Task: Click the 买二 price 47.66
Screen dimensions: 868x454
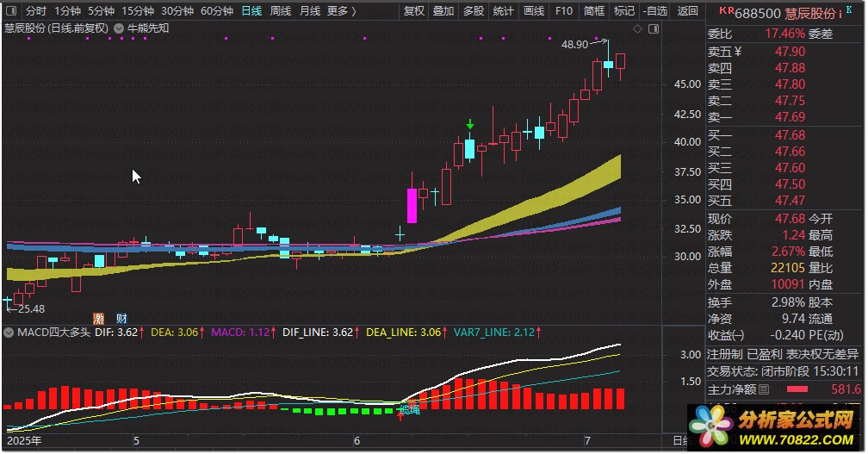Action: tap(790, 152)
